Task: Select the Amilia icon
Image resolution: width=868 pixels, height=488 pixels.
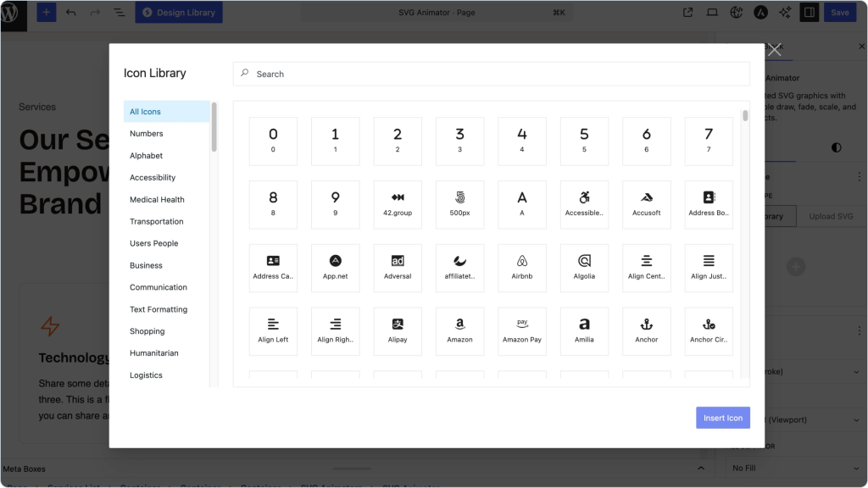Action: (584, 331)
